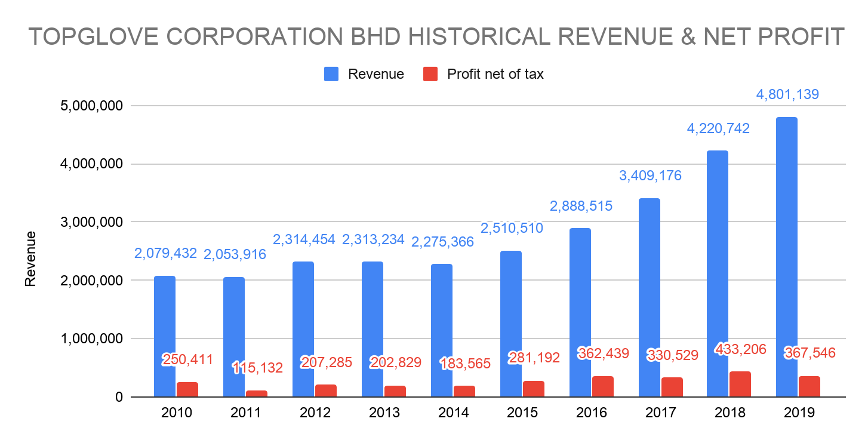This screenshot has width=868, height=443.
Task: Select the 2019 blue revenue bar
Action: click(787, 257)
